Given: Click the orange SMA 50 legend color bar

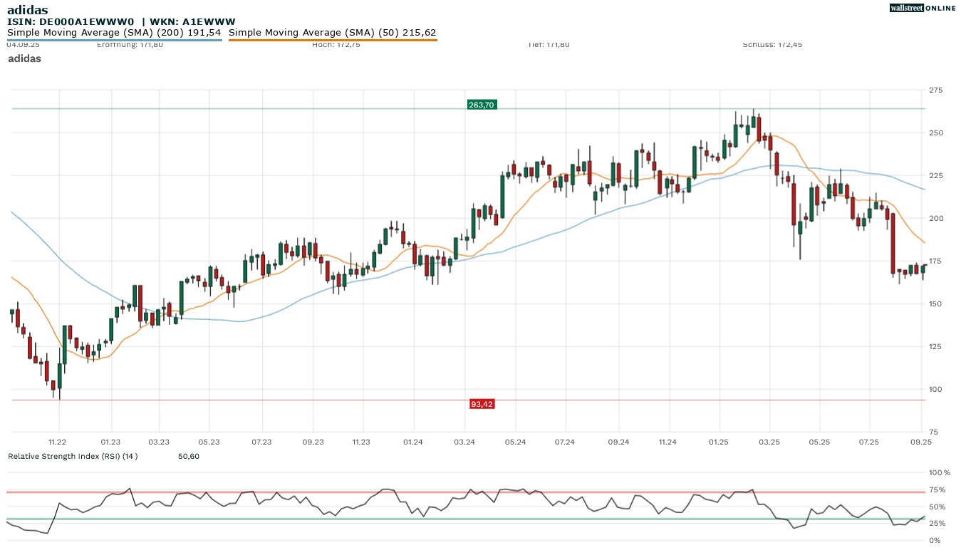Looking at the screenshot, I should pyautogui.click(x=333, y=40).
